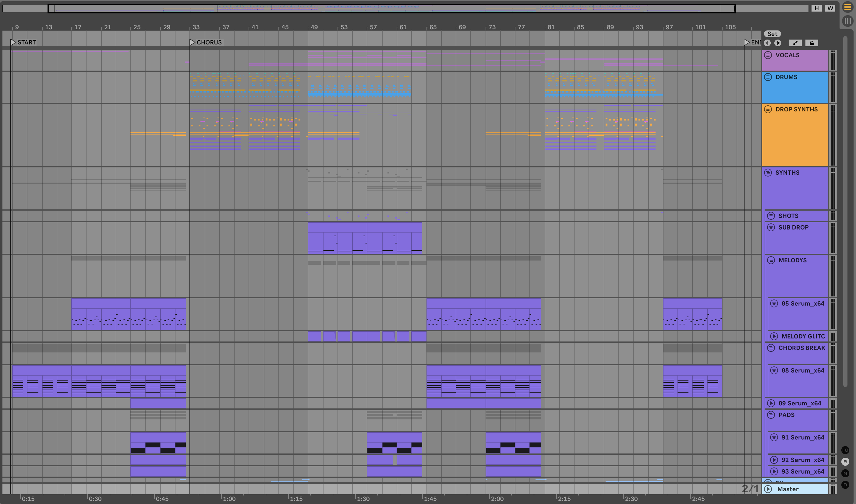856x504 pixels.
Task: Click the W optimize arrangement width button
Action: (830, 8)
